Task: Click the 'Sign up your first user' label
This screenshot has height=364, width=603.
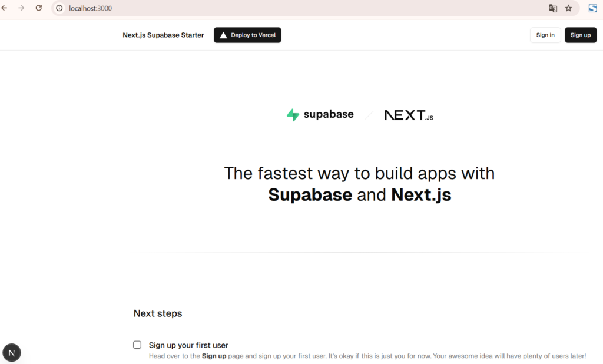Action: click(188, 345)
